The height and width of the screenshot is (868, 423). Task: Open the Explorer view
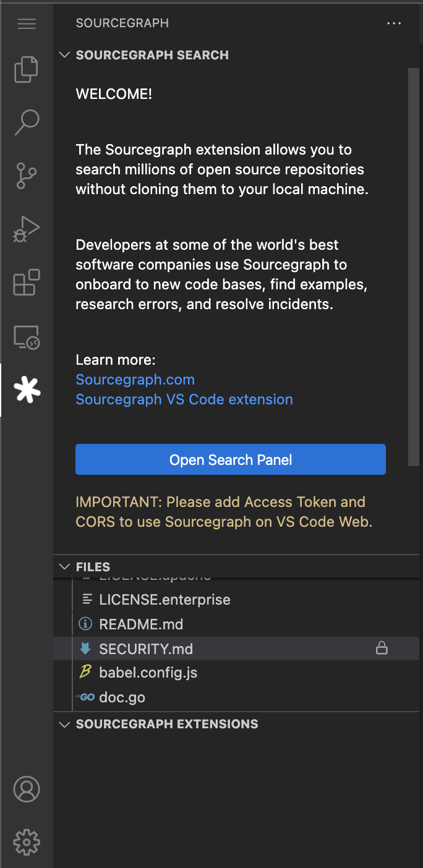[27, 69]
